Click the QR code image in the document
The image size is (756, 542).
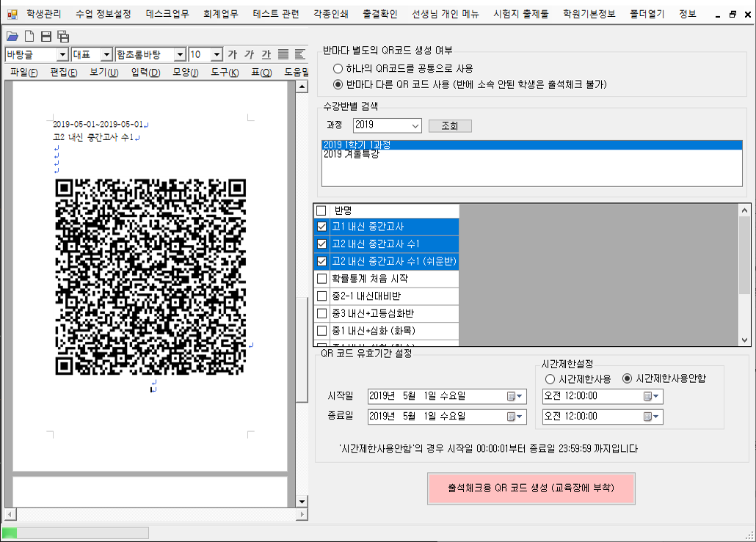pos(150,277)
